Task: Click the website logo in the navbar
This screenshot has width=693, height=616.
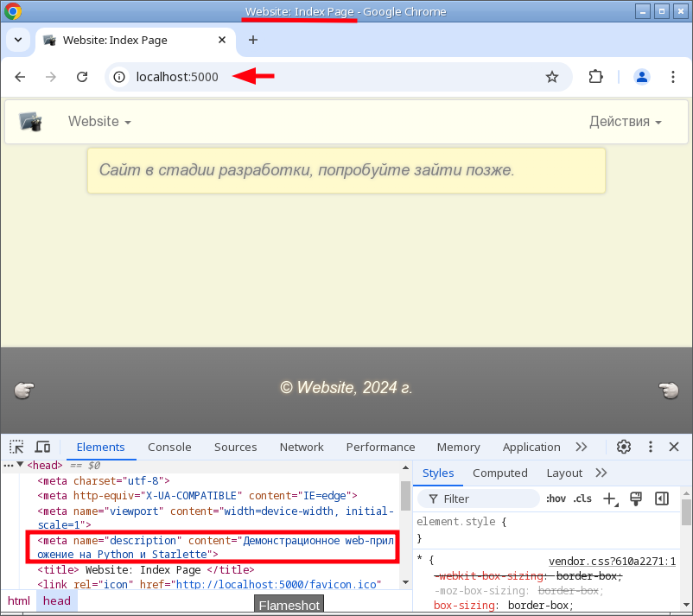Action: [30, 122]
